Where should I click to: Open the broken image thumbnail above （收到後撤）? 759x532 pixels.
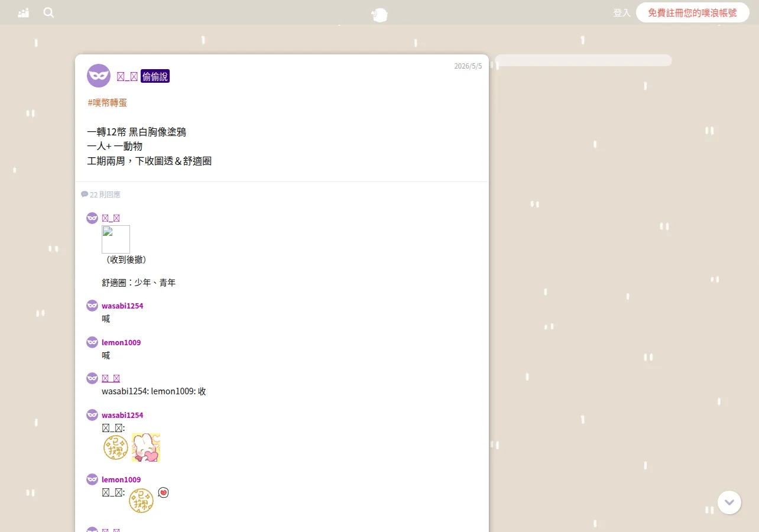tap(116, 239)
